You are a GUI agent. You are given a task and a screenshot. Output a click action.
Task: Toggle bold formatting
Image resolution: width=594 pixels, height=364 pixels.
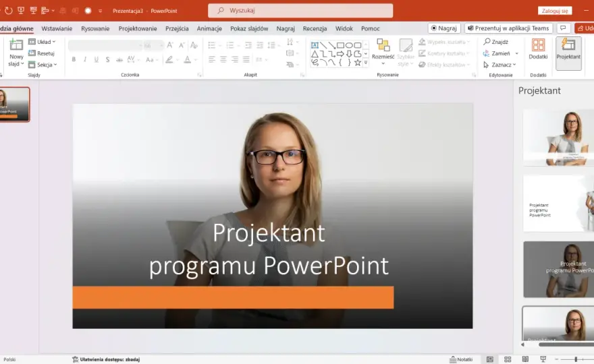point(74,59)
